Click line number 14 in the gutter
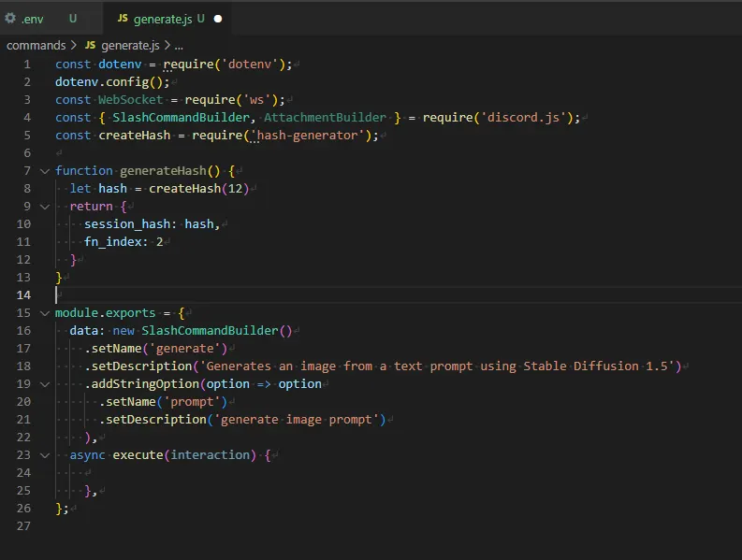Image resolution: width=742 pixels, height=560 pixels. click(x=23, y=295)
